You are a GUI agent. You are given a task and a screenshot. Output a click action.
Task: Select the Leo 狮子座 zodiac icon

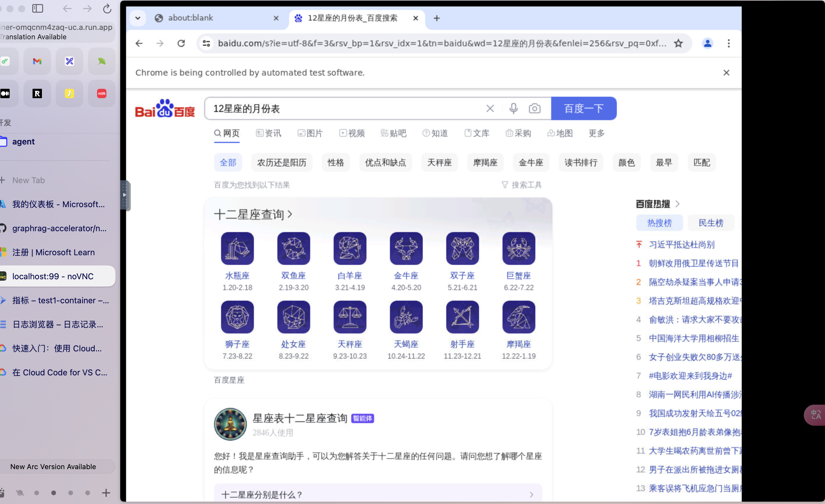pos(237,316)
